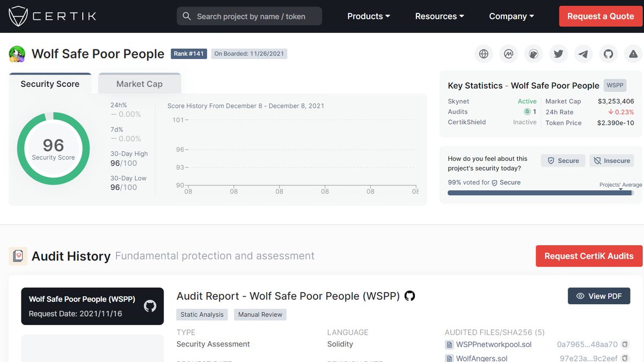Click the Skynet Active status
This screenshot has height=362, width=644.
[527, 101]
